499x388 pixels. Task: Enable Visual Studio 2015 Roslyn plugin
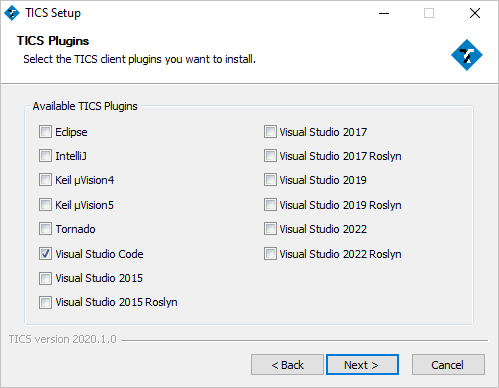tap(45, 302)
